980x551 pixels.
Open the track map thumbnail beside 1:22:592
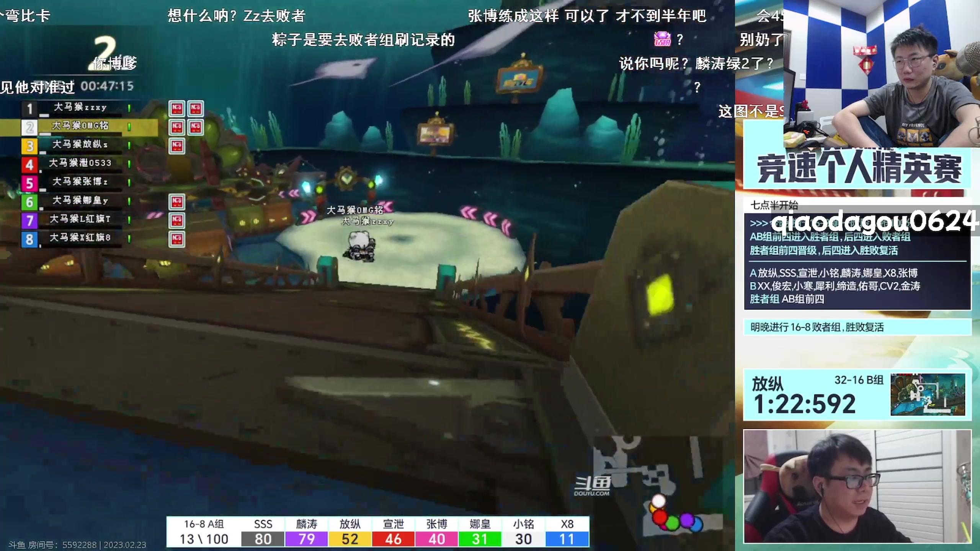(928, 395)
